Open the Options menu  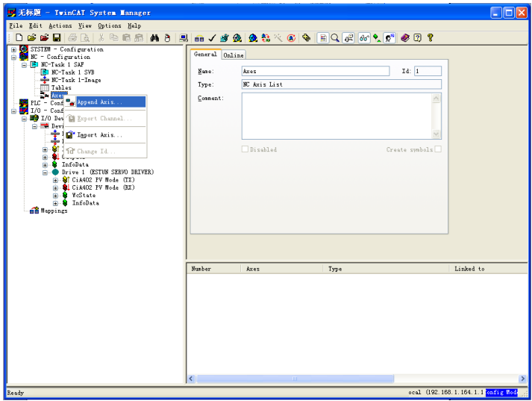(110, 26)
